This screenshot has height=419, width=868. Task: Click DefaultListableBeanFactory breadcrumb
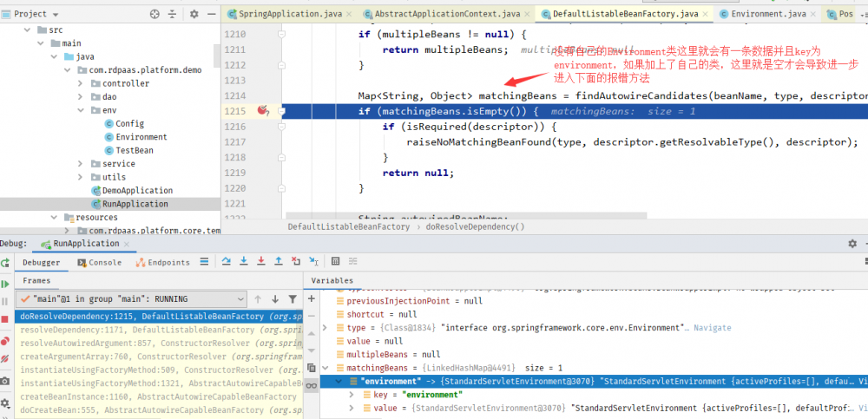coord(349,226)
